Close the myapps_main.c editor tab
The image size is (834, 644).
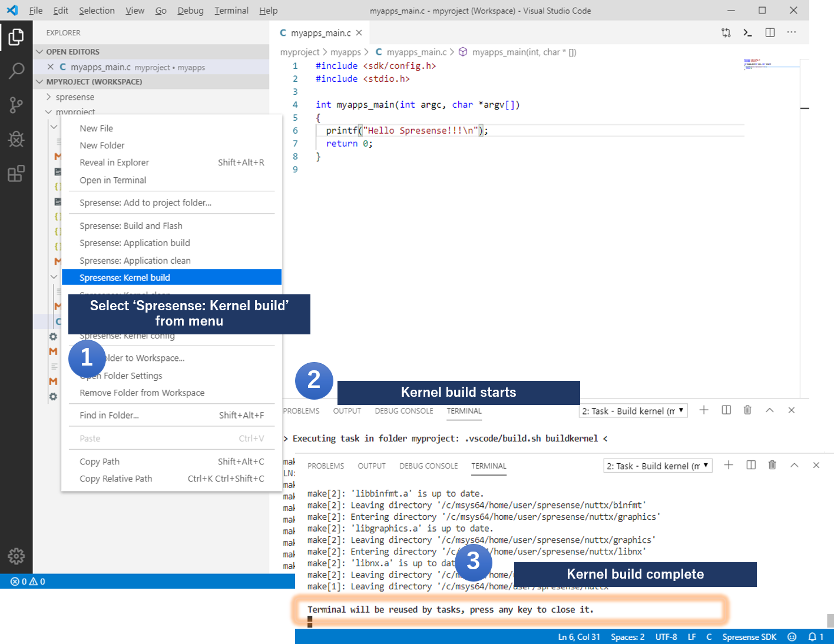tap(359, 33)
